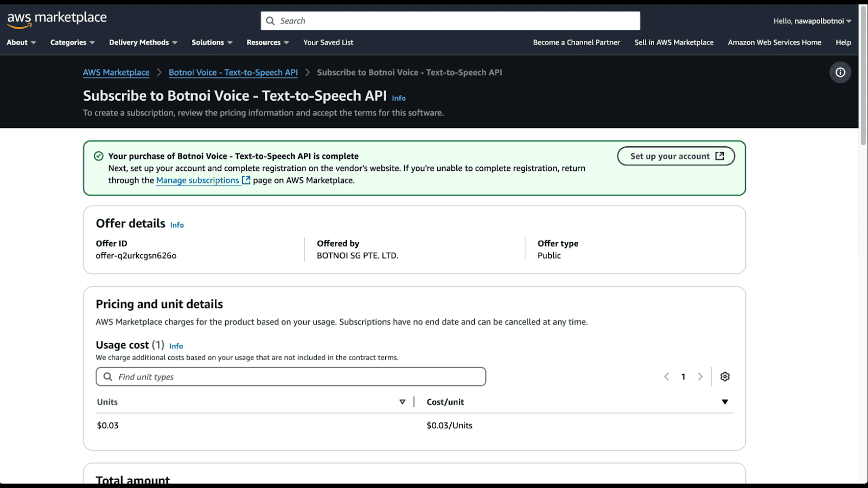Open the Manage subscriptions link
This screenshot has height=488, width=868.
[x=197, y=180]
